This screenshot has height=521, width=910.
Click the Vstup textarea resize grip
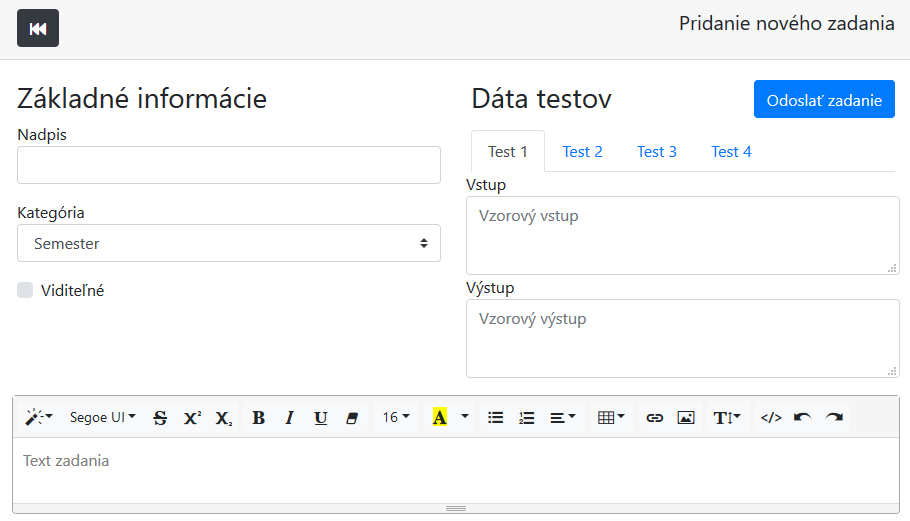pos(892,268)
